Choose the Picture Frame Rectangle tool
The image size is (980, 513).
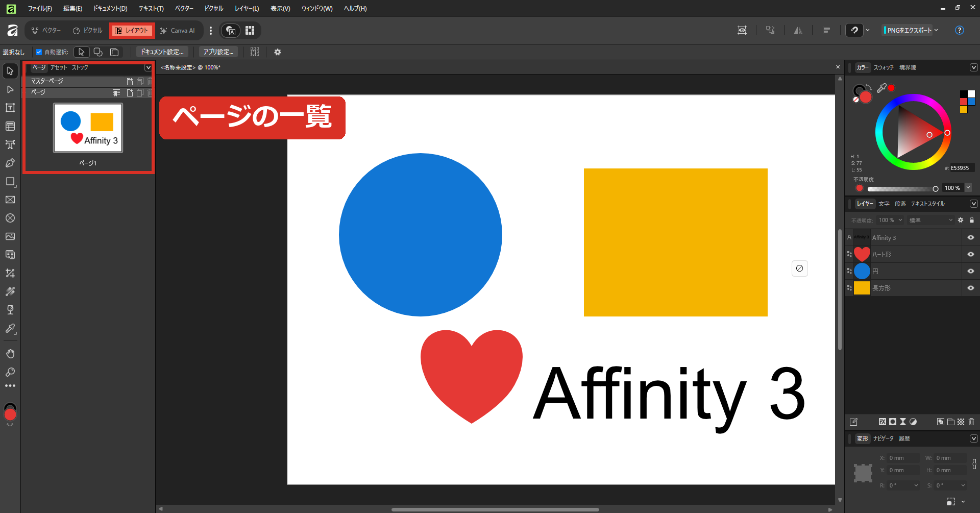10,200
